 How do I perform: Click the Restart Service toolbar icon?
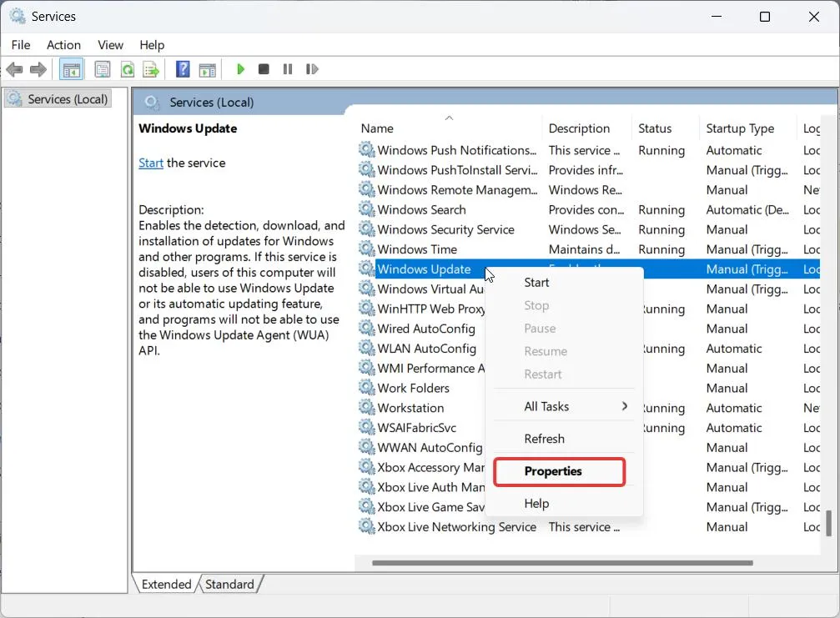tap(312, 69)
